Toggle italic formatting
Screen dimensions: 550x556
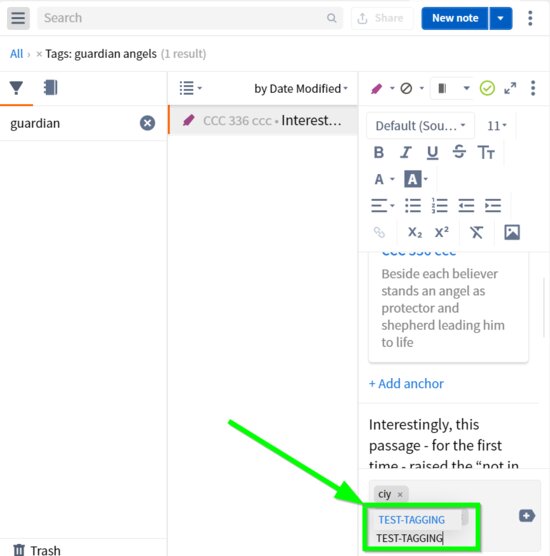pyautogui.click(x=405, y=152)
